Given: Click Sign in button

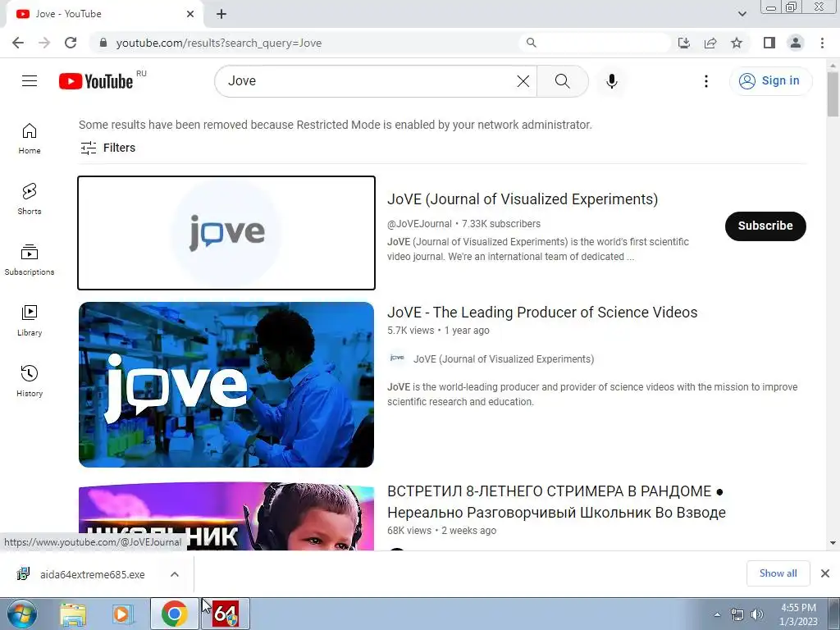Looking at the screenshot, I should point(770,81).
